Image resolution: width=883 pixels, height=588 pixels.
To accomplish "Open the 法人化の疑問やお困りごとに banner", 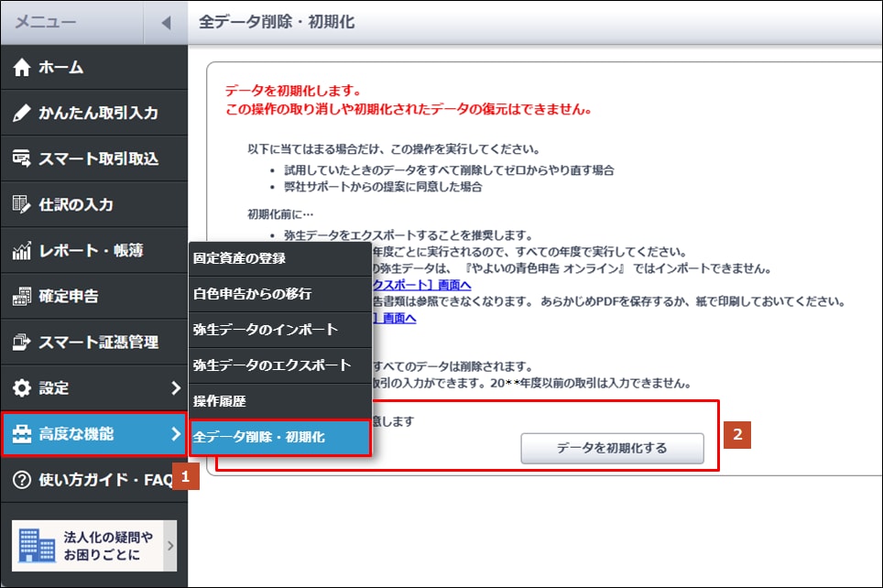I will pyautogui.click(x=93, y=546).
